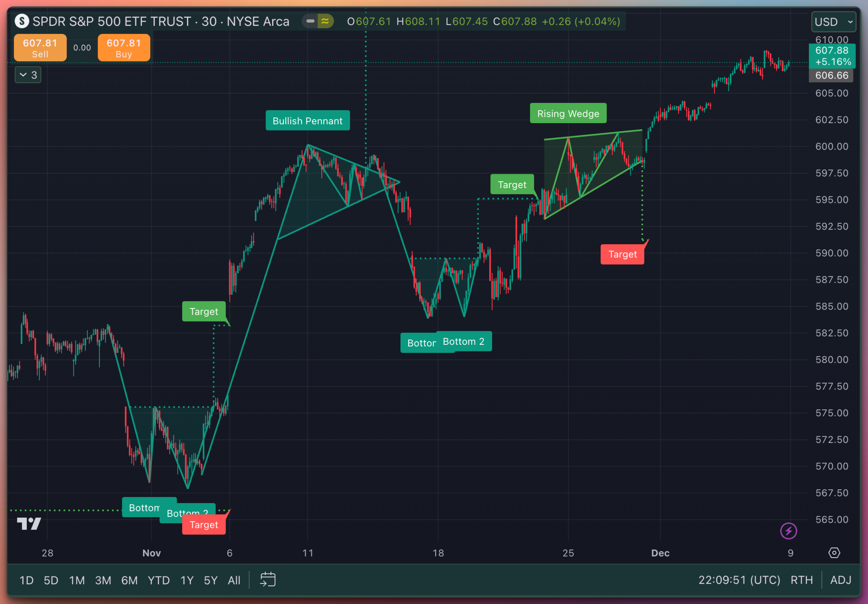Viewport: 868px width, 604px height.
Task: Click the TradingView logo
Action: point(29,523)
